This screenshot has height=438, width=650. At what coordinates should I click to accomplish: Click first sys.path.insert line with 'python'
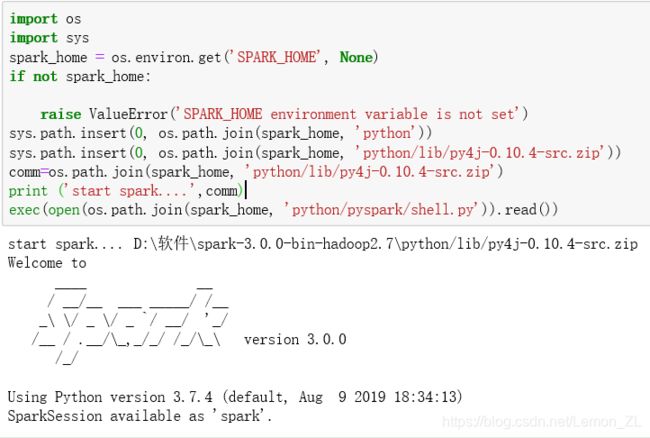click(x=221, y=133)
